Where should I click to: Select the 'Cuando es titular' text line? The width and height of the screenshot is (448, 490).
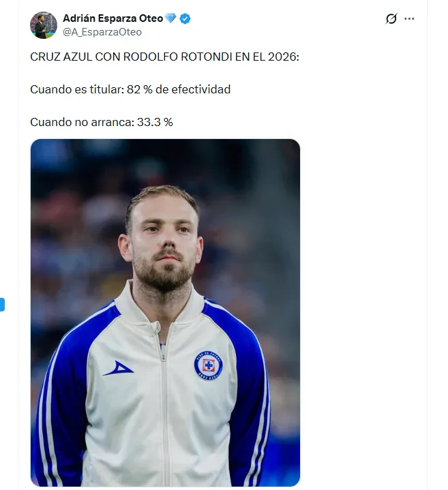click(130, 89)
